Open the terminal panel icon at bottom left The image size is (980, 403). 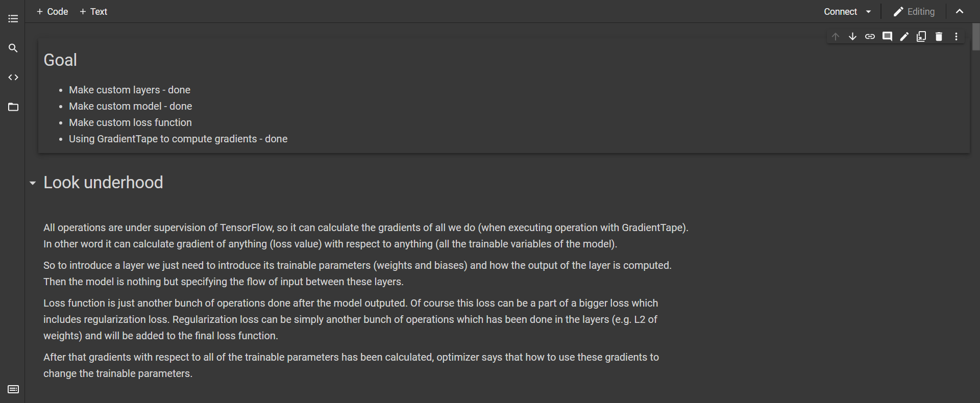click(13, 389)
